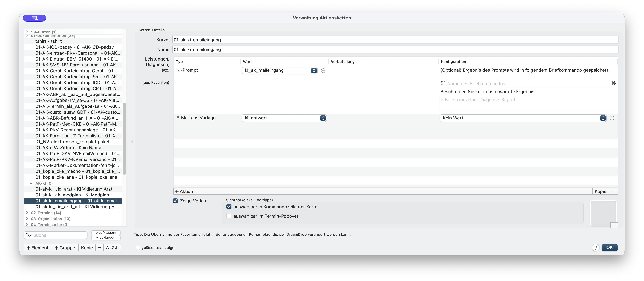Image resolution: width=644 pixels, height=281 pixels.
Task: Remove action with minus beside Kopie
Action: click(613, 191)
